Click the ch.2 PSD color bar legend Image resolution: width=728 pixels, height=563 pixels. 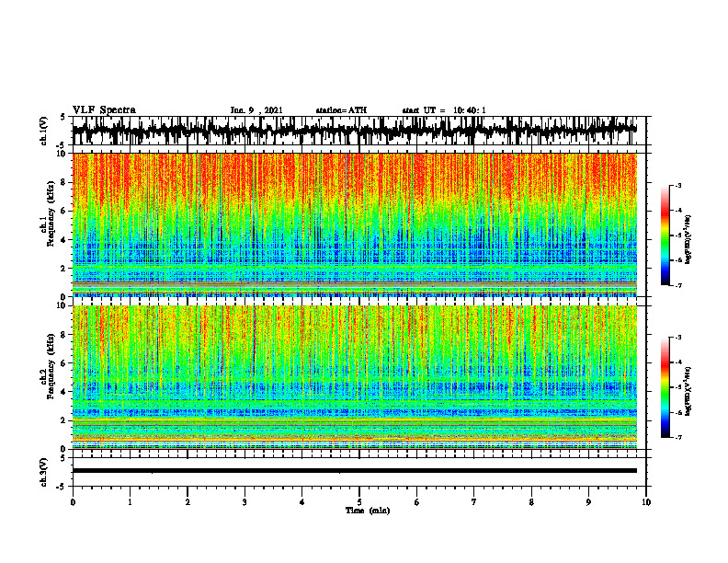[x=665, y=386]
